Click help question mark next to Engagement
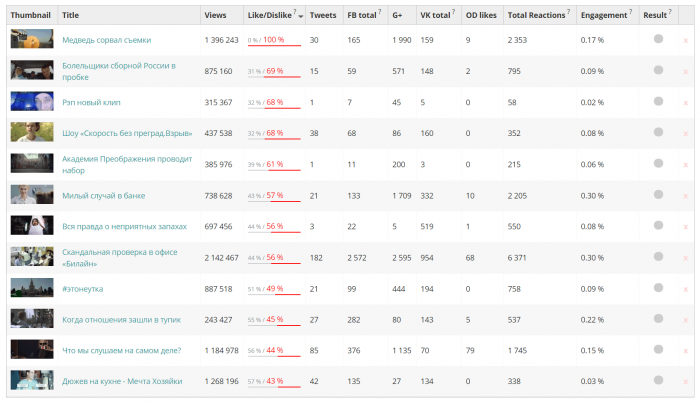 632,13
